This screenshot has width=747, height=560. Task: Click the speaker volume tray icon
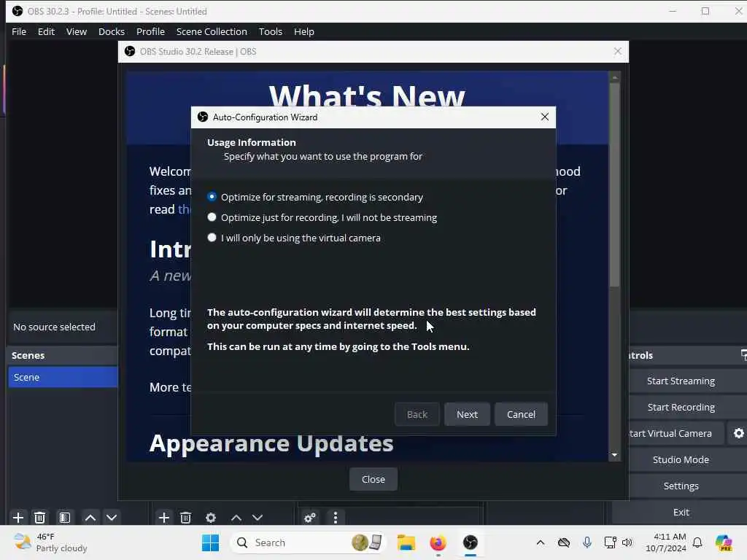pyautogui.click(x=627, y=542)
